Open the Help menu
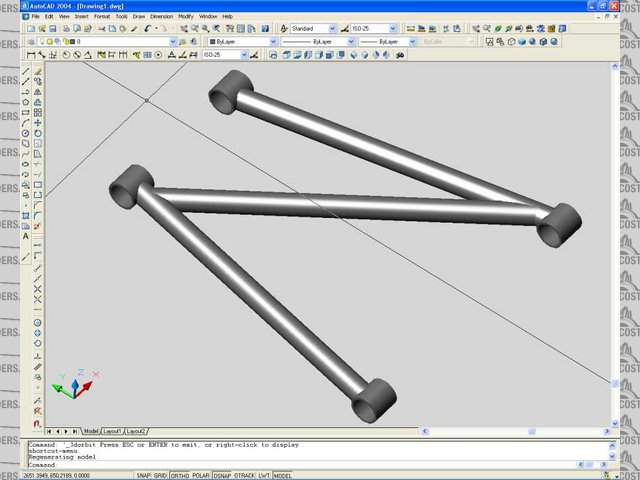The height and width of the screenshot is (480, 640). (227, 17)
